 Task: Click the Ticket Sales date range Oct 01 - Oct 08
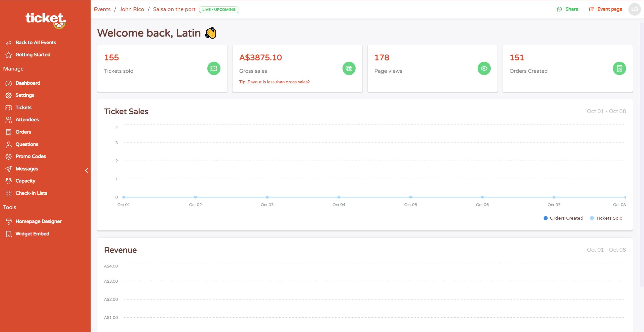pyautogui.click(x=606, y=111)
